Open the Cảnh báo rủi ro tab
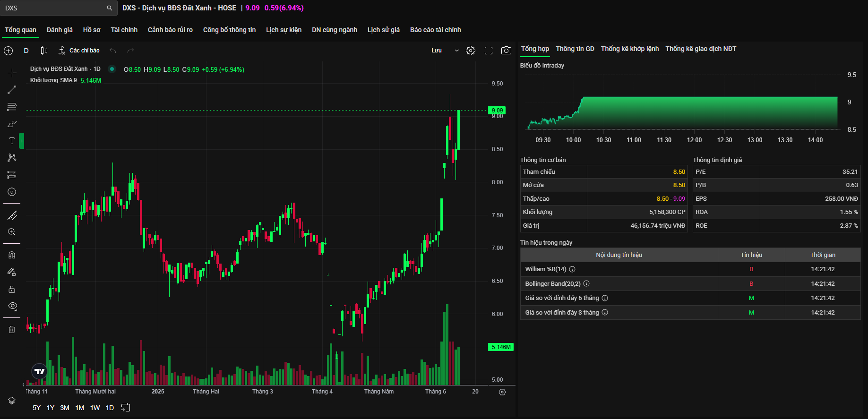This screenshot has width=868, height=419. tap(170, 30)
